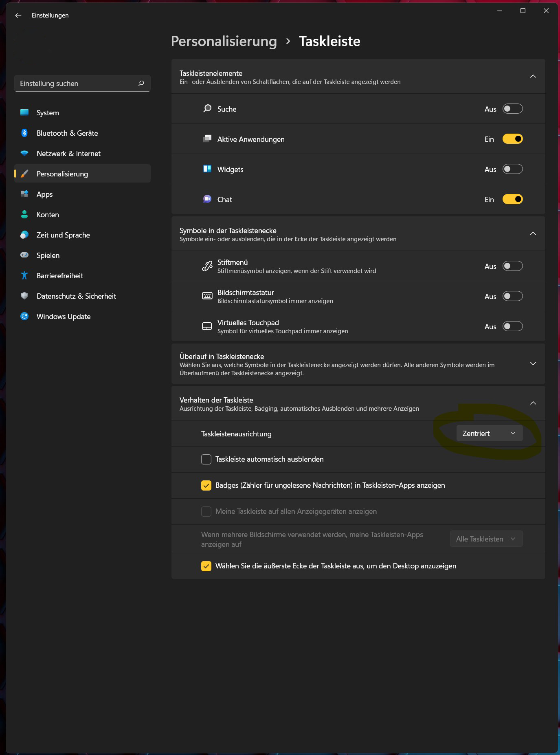Click the Bildschirmtastatur keyboard icon

[x=207, y=296]
